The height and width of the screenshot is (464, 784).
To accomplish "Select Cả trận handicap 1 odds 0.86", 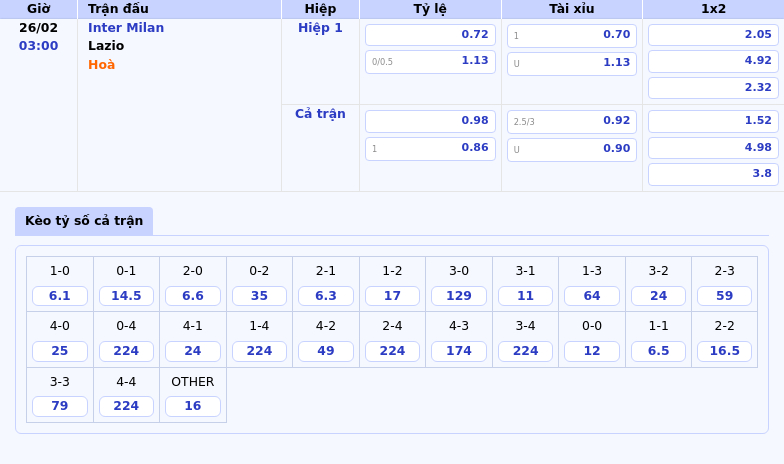I will [430, 148].
